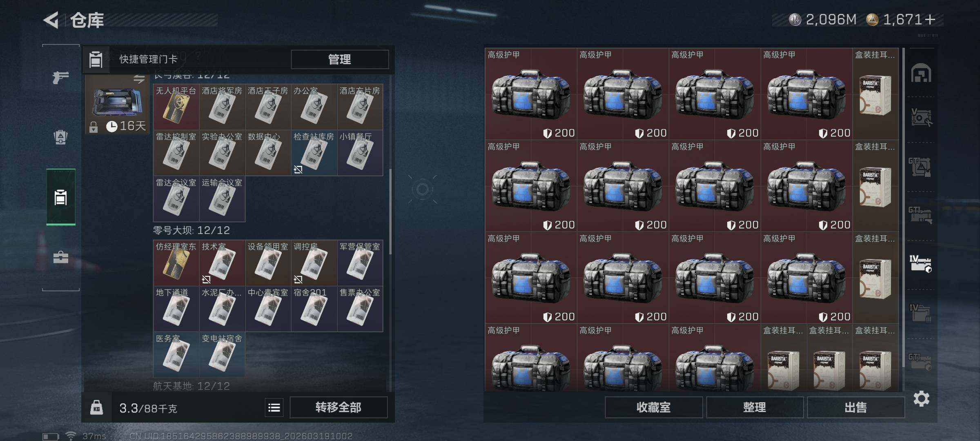Image resolution: width=980 pixels, height=441 pixels.
Task: Open the weapons category pistol icon
Action: click(x=60, y=77)
